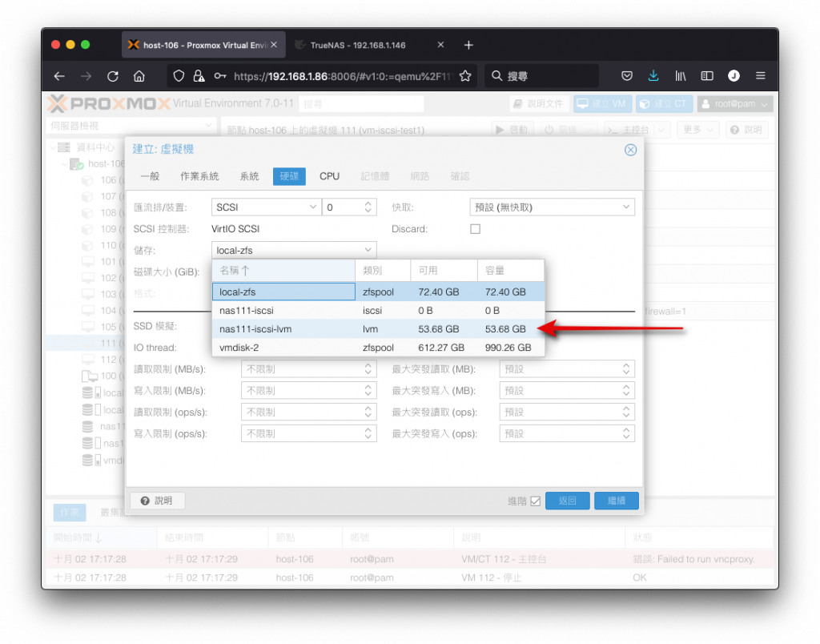
Task: Switch to the 系統 system tab
Action: tap(249, 176)
